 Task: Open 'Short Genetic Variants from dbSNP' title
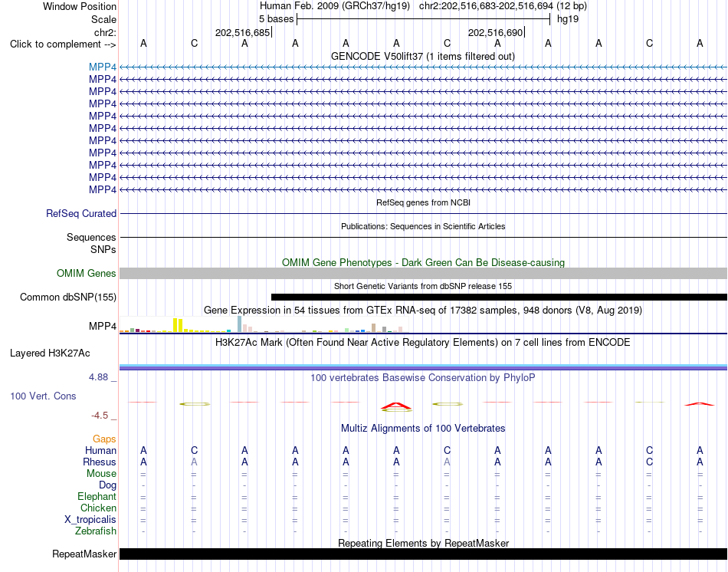click(x=423, y=286)
